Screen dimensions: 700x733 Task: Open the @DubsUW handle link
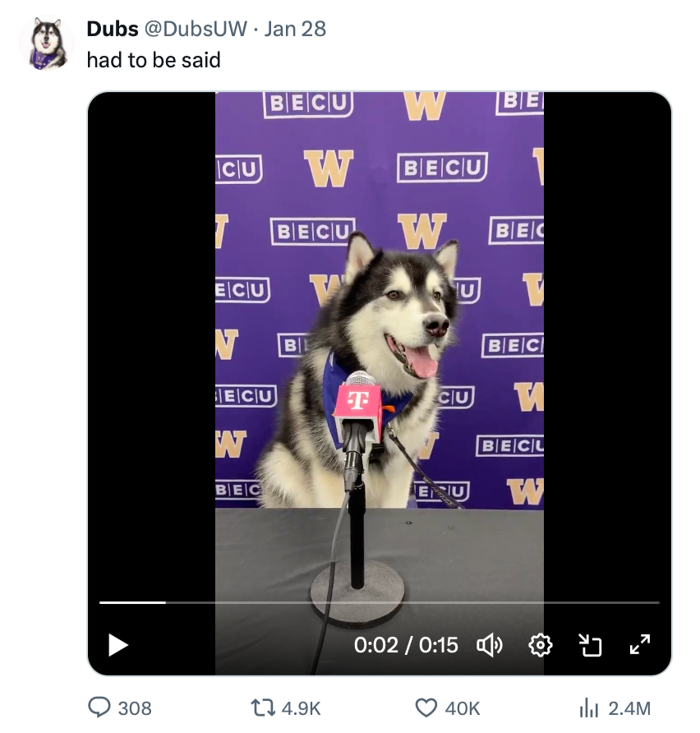196,29
